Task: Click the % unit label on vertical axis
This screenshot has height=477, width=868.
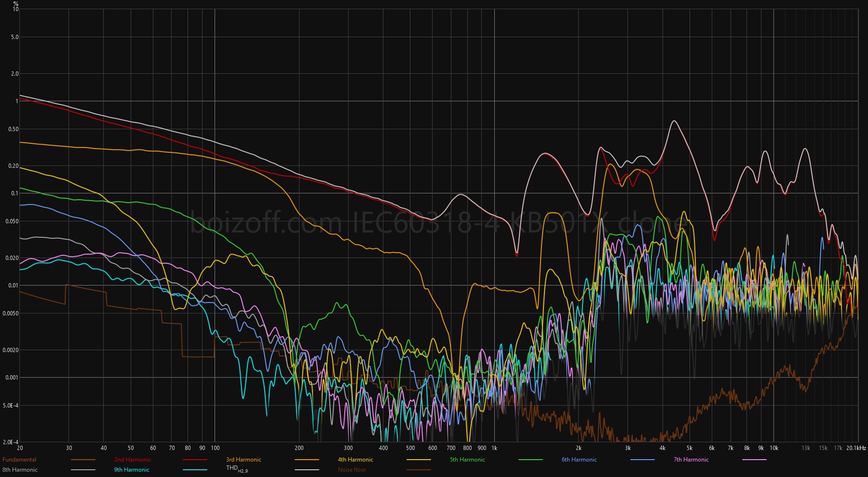Action: (x=16, y=3)
